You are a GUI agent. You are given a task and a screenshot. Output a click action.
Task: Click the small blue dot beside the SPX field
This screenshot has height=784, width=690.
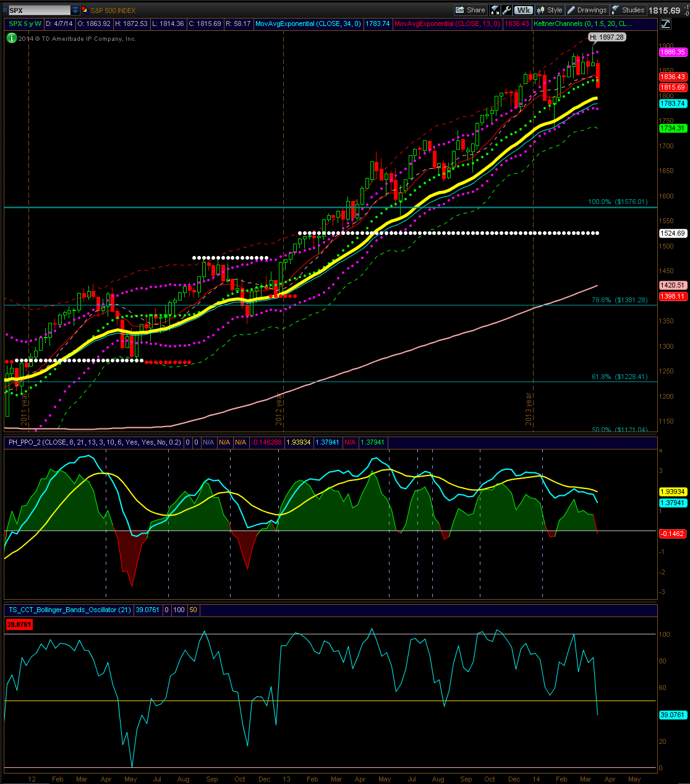4,11
